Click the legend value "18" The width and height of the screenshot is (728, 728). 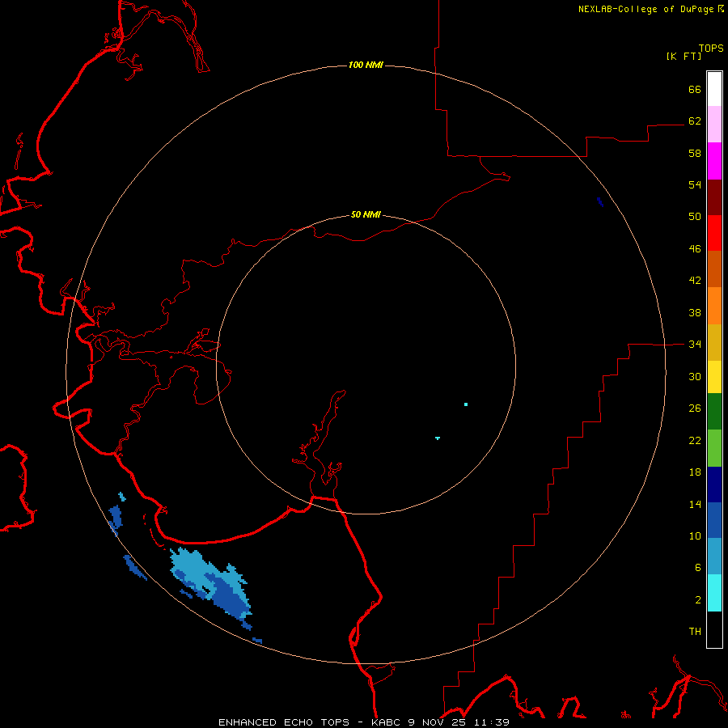tap(695, 472)
